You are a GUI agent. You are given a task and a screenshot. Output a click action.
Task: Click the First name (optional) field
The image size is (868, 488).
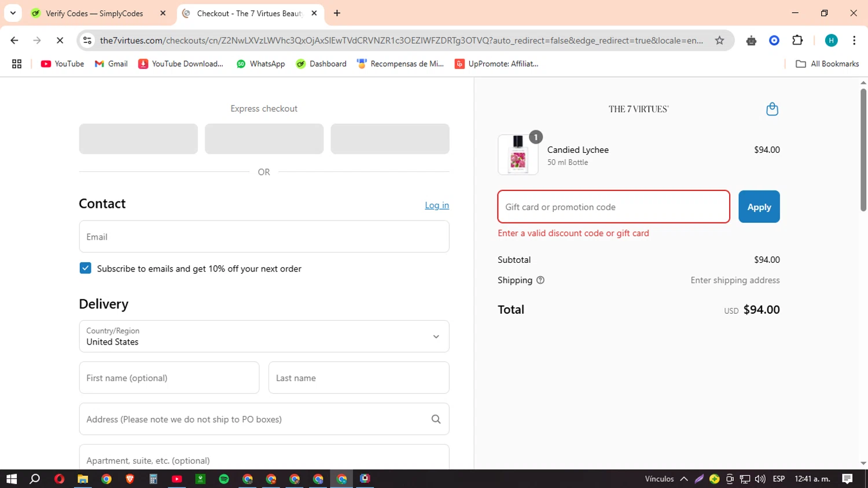point(169,378)
